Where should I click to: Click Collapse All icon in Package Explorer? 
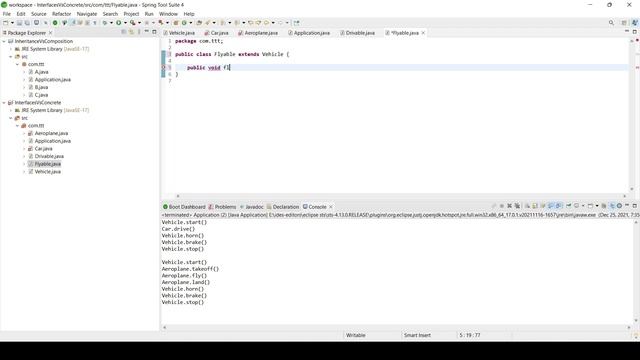pyautogui.click(x=124, y=32)
